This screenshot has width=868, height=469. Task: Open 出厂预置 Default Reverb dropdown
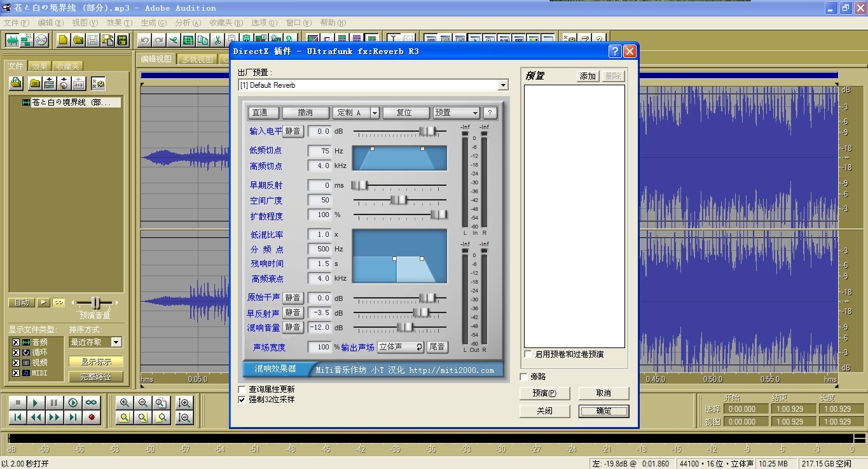click(503, 85)
